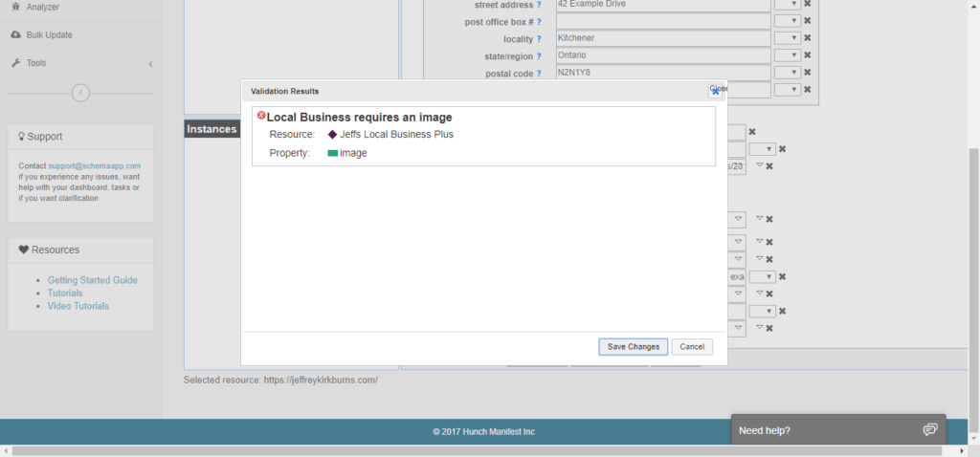The image size is (980, 457).
Task: Open help for postal code field
Action: (x=539, y=74)
